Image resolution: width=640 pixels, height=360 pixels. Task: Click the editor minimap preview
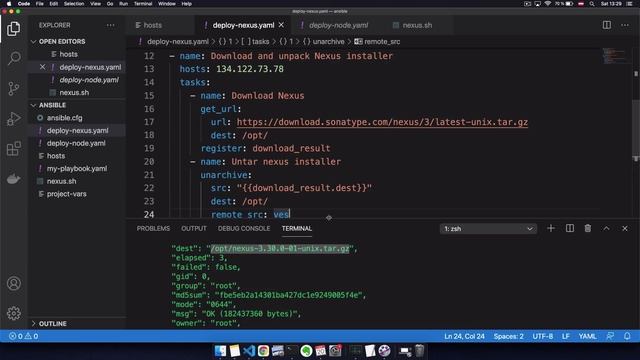(x=614, y=56)
